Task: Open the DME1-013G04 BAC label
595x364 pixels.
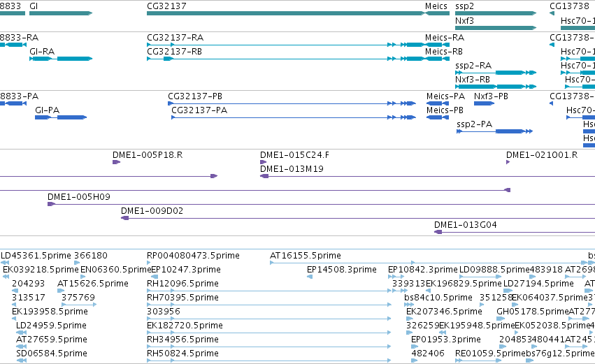Action: 465,225
